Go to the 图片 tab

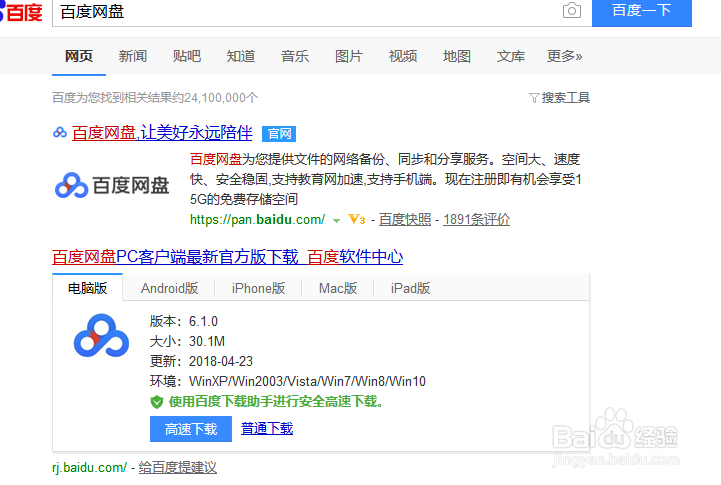[349, 56]
